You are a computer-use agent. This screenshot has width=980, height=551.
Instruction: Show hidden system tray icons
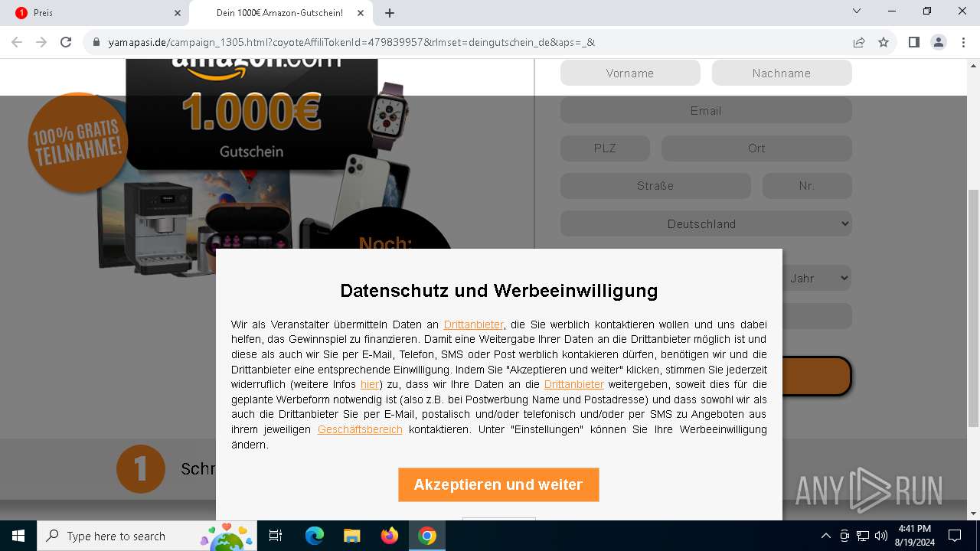pyautogui.click(x=825, y=536)
